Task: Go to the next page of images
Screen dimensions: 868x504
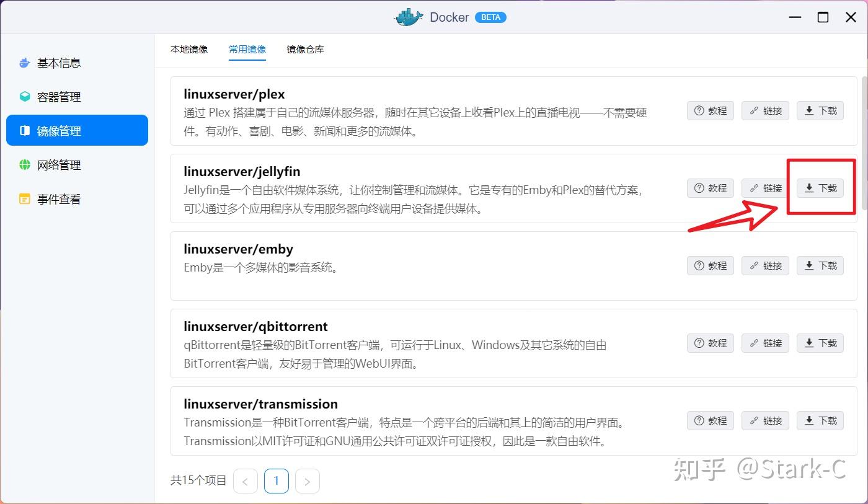Action: [308, 480]
